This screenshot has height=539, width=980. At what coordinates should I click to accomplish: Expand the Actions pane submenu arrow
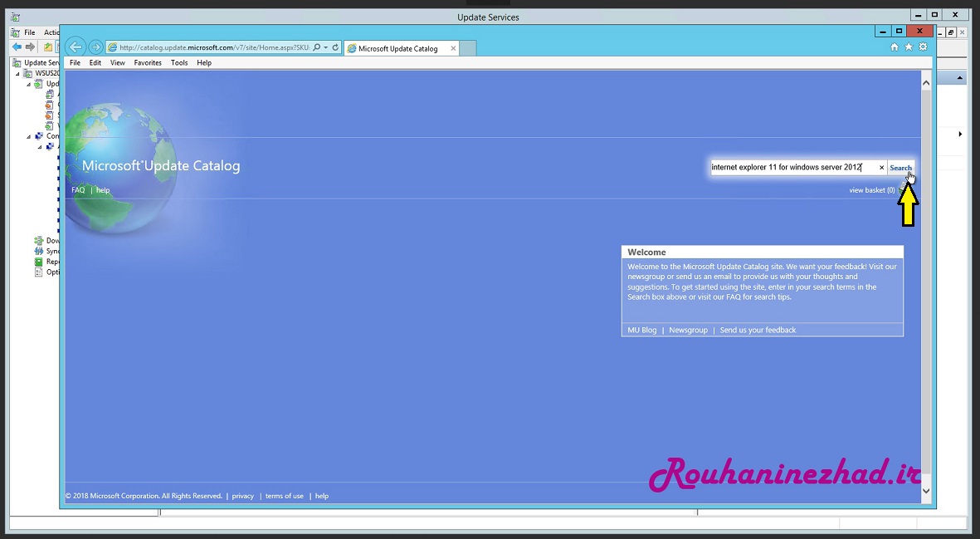960,134
